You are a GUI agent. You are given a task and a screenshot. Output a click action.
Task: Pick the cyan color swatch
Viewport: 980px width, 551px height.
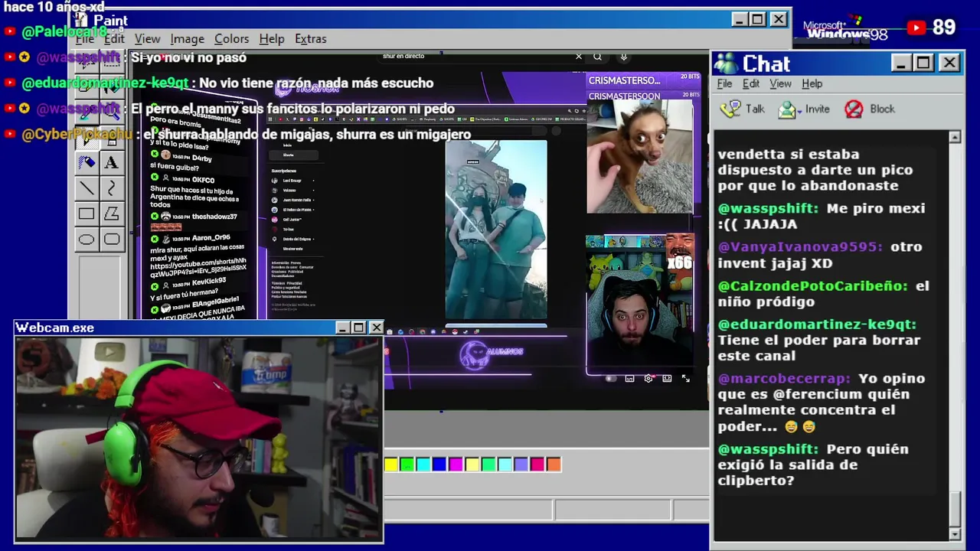click(x=423, y=464)
